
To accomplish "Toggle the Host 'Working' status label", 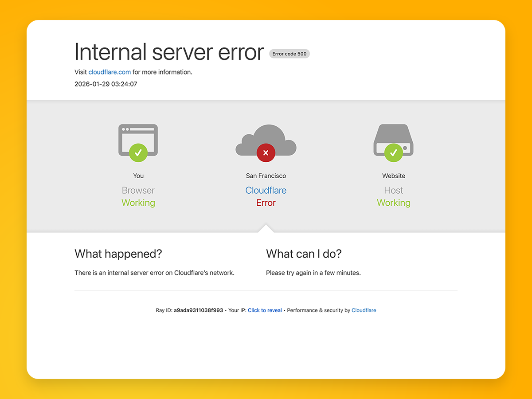I will coord(393,203).
